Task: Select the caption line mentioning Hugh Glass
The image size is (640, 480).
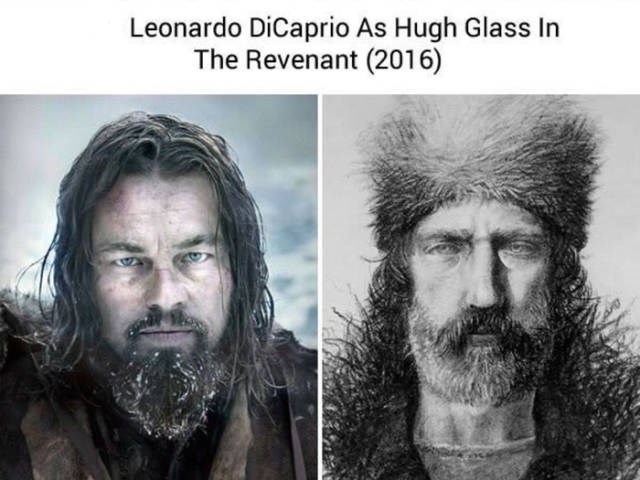Action: coord(344,29)
